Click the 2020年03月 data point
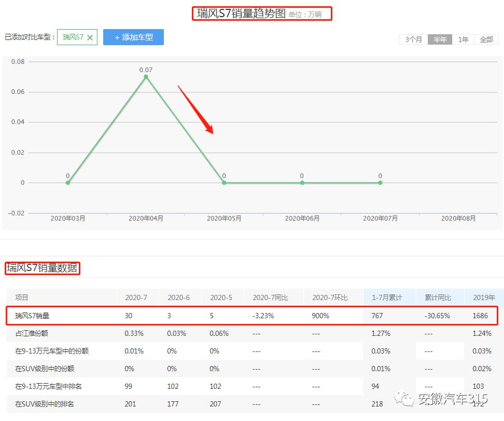Image resolution: width=504 pixels, height=421 pixels. (x=68, y=183)
